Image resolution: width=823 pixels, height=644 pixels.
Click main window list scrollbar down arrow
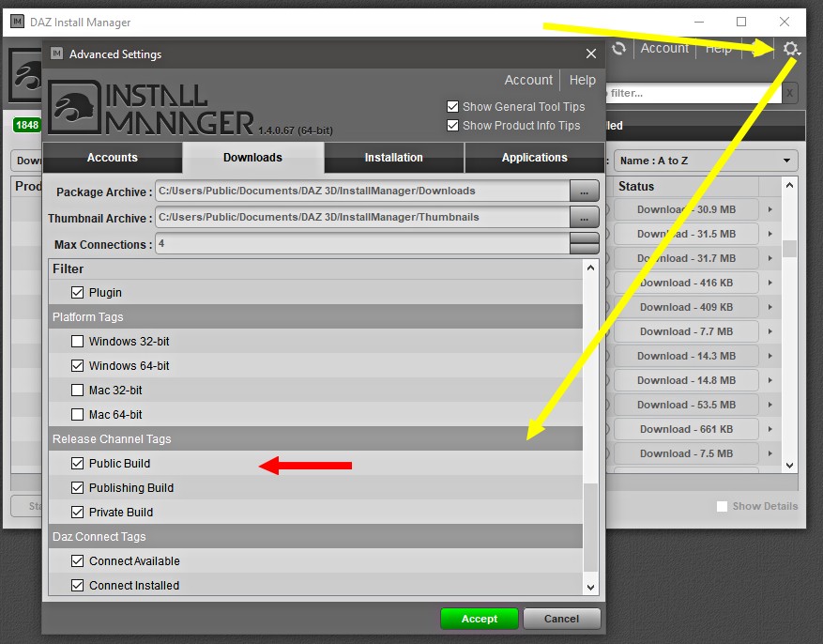(790, 465)
